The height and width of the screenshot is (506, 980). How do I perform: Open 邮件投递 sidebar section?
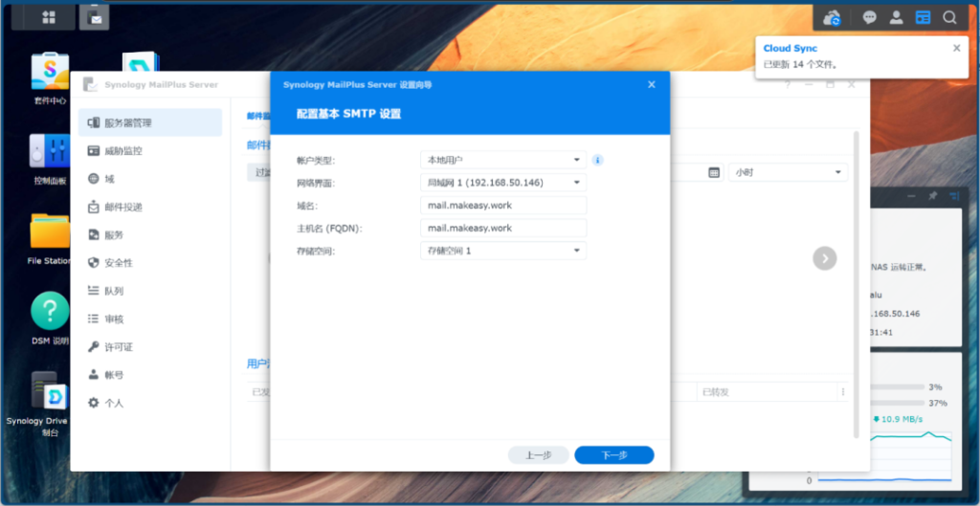point(150,207)
